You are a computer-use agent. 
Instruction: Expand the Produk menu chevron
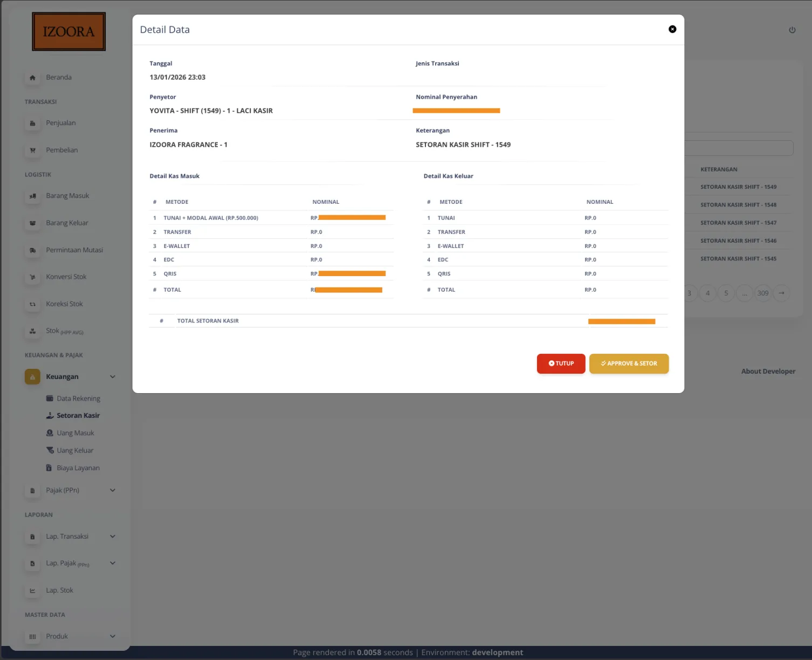click(113, 636)
